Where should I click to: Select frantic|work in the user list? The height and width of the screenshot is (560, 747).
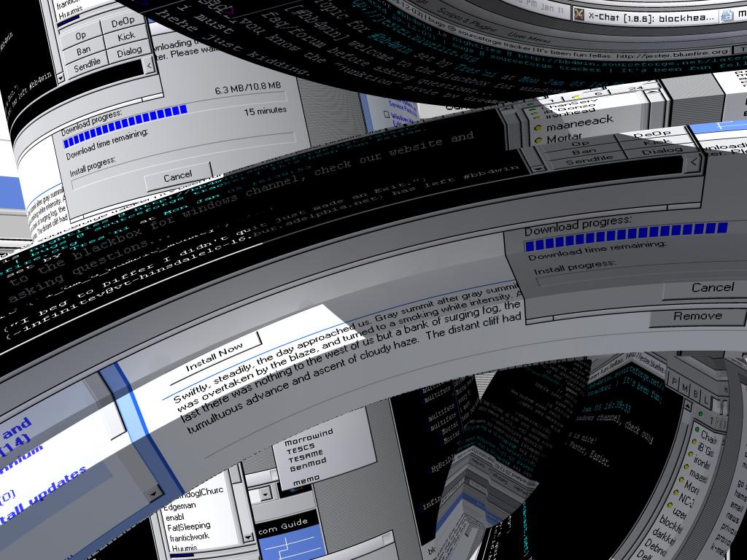click(x=190, y=537)
